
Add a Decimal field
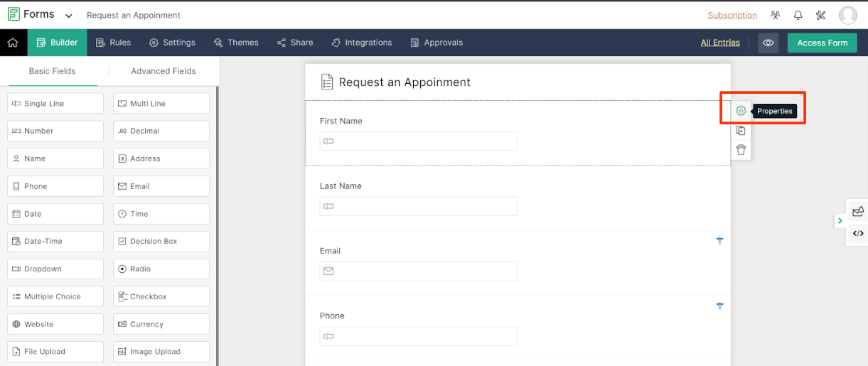[161, 131]
